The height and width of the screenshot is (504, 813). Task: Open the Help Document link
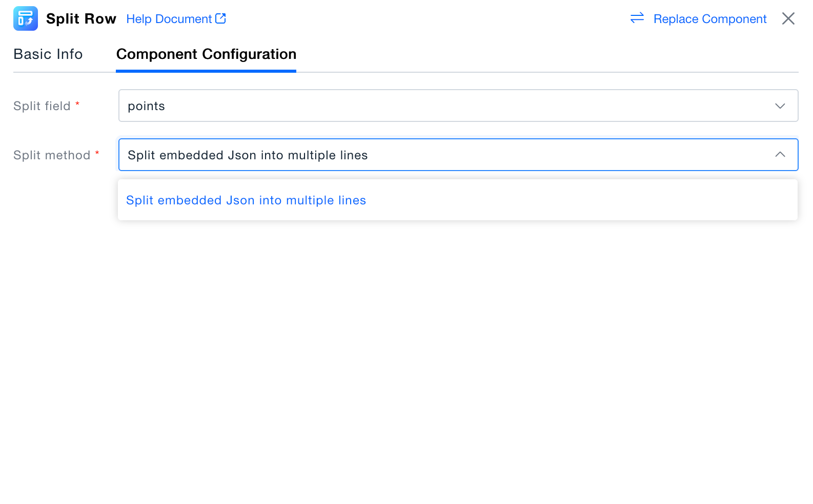click(169, 19)
